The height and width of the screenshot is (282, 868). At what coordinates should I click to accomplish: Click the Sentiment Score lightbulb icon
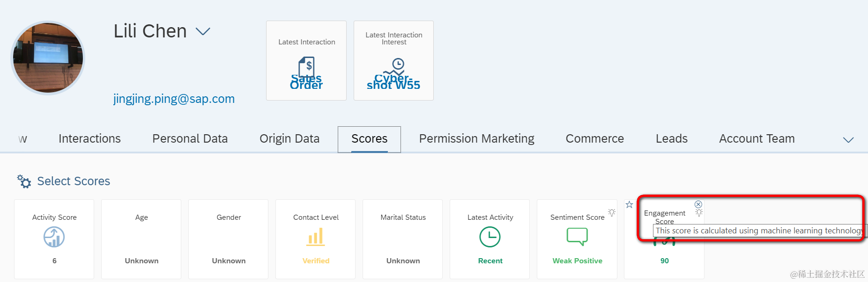point(612,213)
